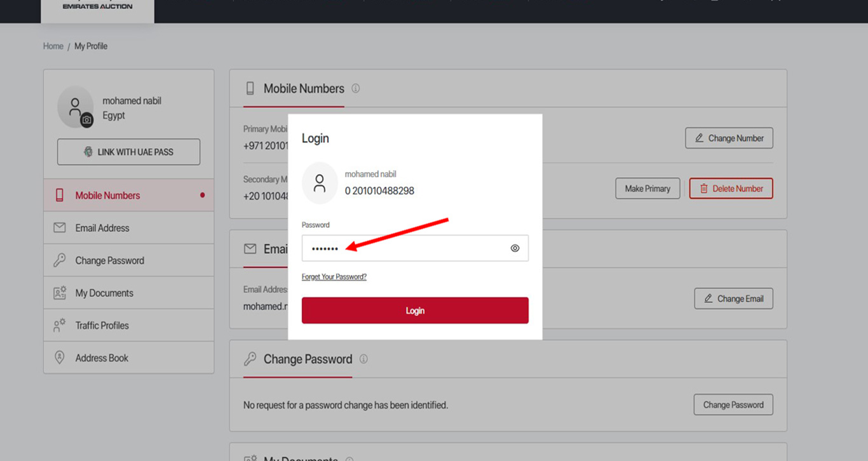This screenshot has height=461, width=868.
Task: Navigate to Home via breadcrumb
Action: click(x=53, y=46)
